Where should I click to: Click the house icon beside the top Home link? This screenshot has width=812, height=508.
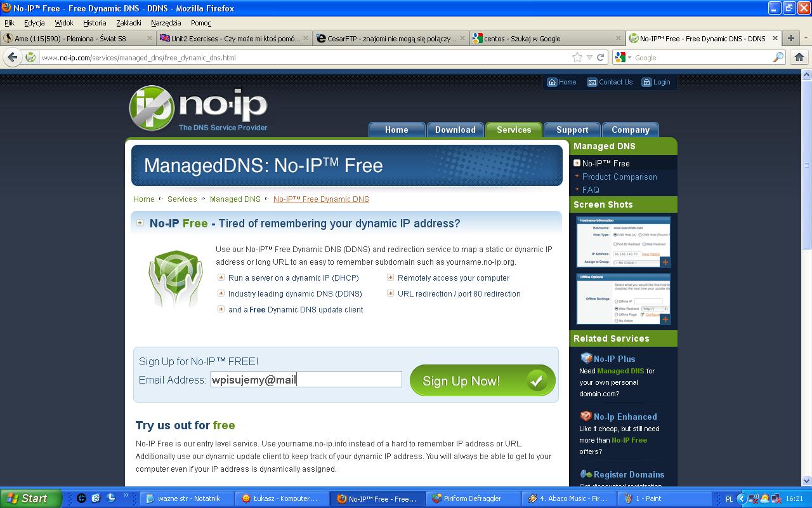(x=552, y=82)
